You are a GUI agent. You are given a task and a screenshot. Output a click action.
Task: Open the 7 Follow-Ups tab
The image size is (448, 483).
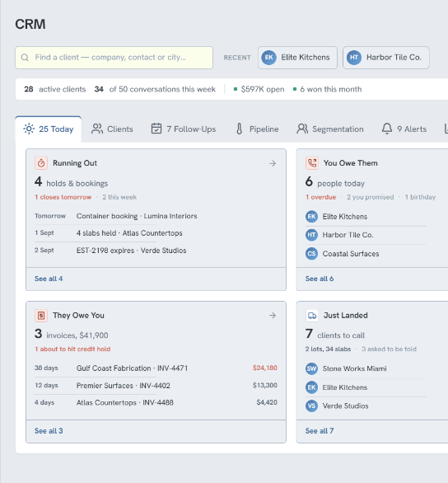point(184,129)
